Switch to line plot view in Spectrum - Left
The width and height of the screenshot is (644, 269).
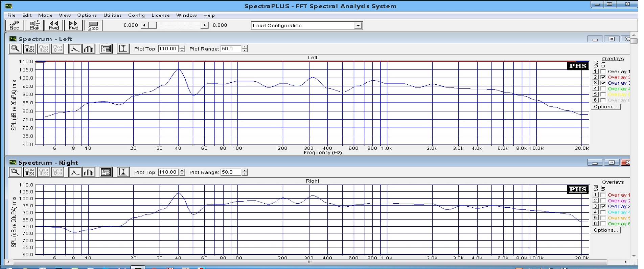74,49
